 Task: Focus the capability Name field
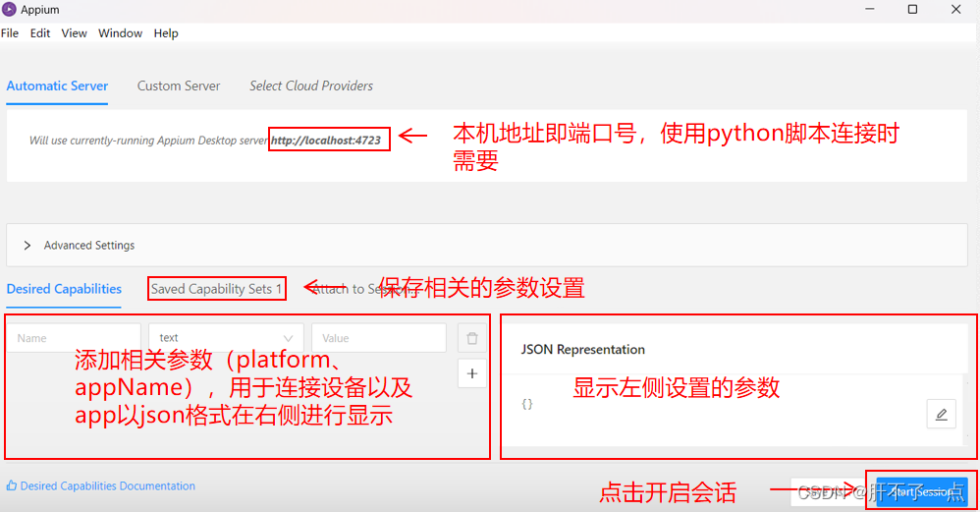pyautogui.click(x=74, y=338)
